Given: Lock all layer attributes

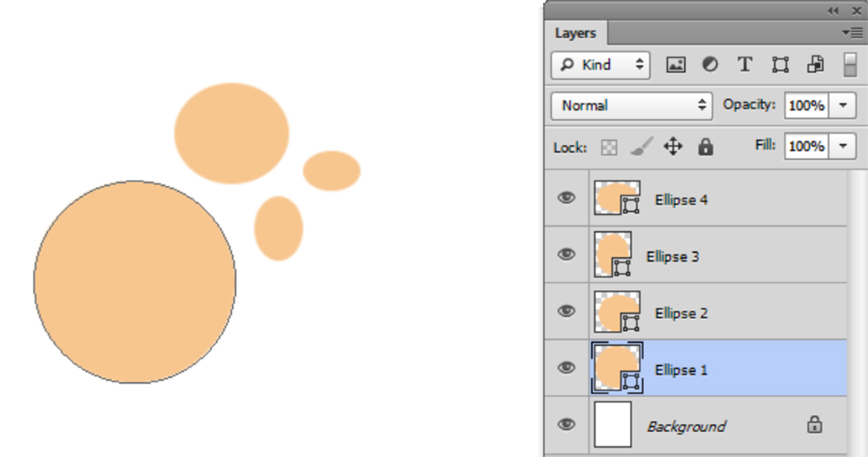Looking at the screenshot, I should pyautogui.click(x=705, y=147).
